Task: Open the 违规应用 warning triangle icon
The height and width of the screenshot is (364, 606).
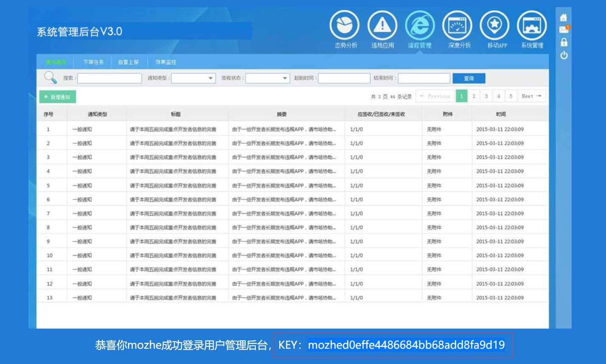Action: click(382, 25)
